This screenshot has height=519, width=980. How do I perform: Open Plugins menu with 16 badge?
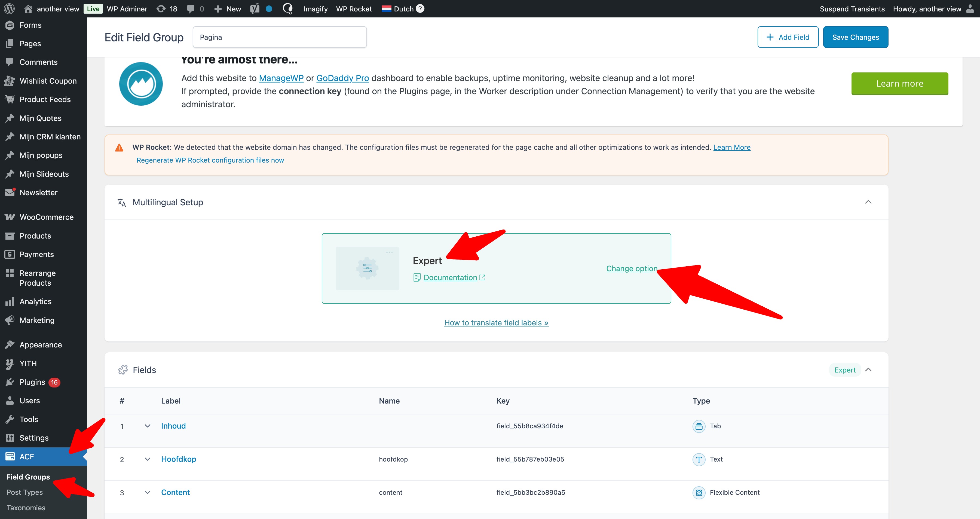(32, 382)
